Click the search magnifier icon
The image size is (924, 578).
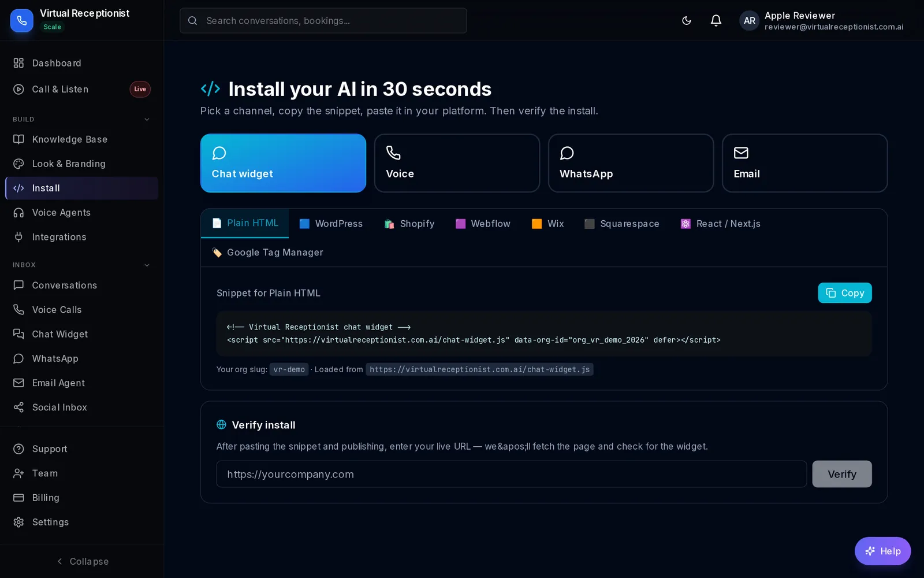click(x=193, y=21)
